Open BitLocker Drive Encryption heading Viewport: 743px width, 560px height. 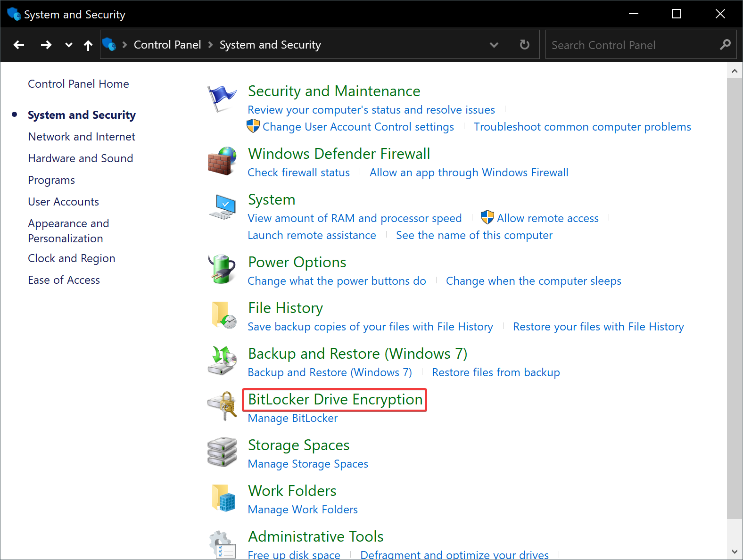[x=335, y=399]
